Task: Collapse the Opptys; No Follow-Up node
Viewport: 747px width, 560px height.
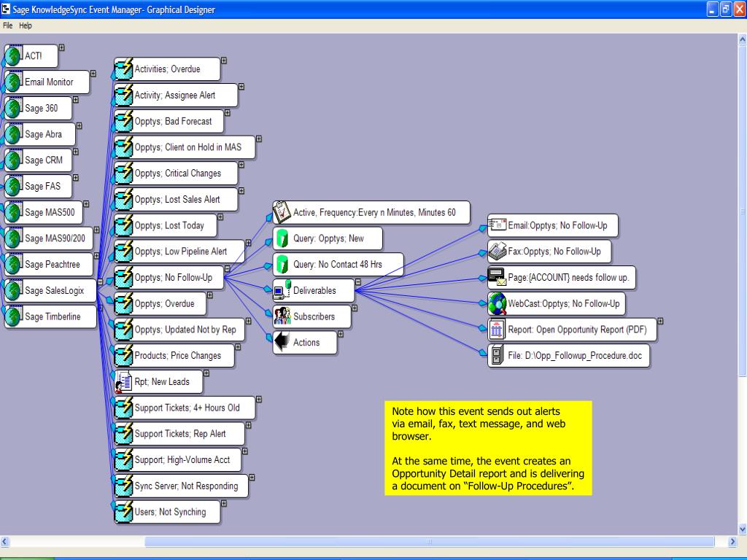Action: coord(228,269)
